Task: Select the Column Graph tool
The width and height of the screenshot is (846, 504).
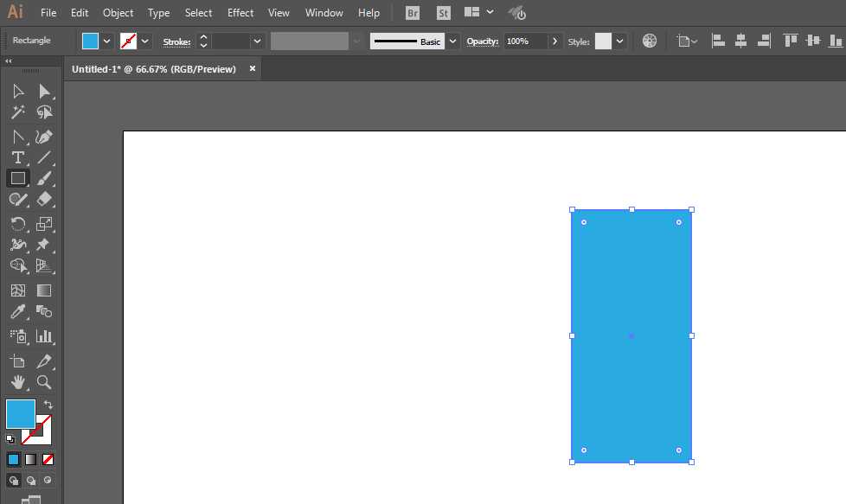Action: 44,336
